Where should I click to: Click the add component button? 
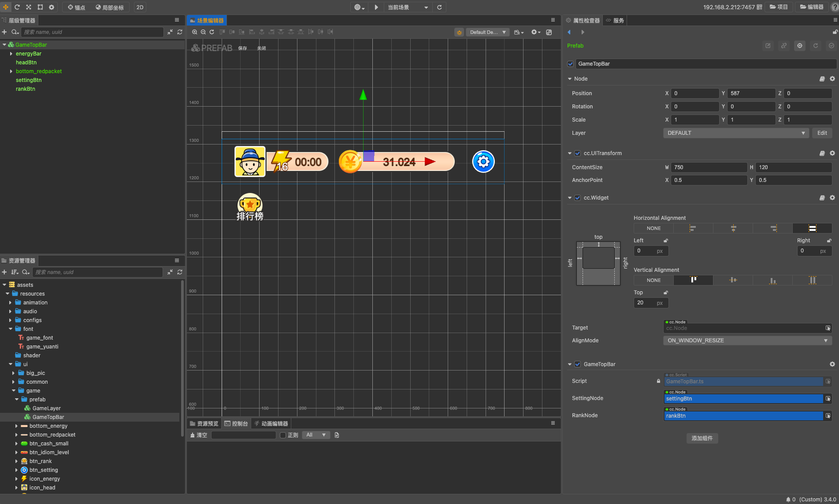702,438
